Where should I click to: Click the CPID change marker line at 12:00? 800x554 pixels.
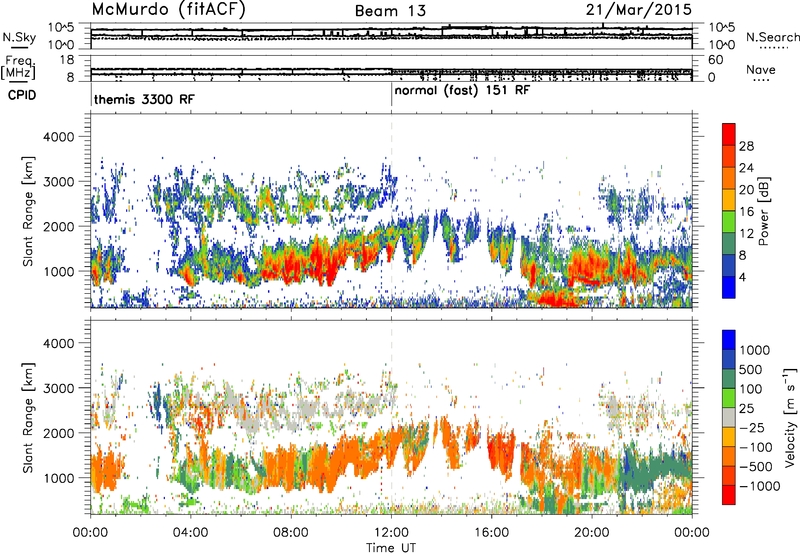tap(391, 95)
